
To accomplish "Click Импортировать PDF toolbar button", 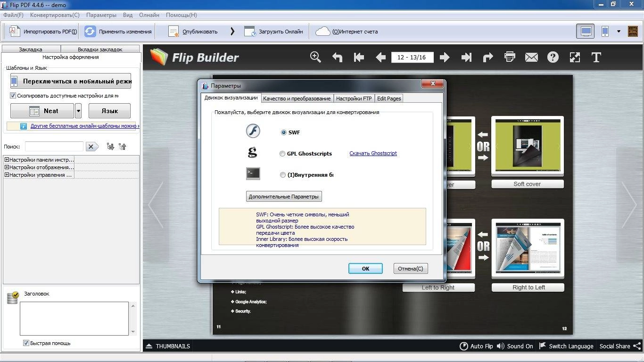I will pos(42,32).
